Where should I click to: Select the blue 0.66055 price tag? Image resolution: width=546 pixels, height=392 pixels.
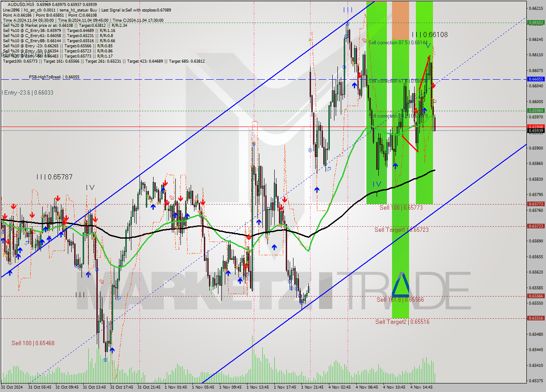click(536, 79)
